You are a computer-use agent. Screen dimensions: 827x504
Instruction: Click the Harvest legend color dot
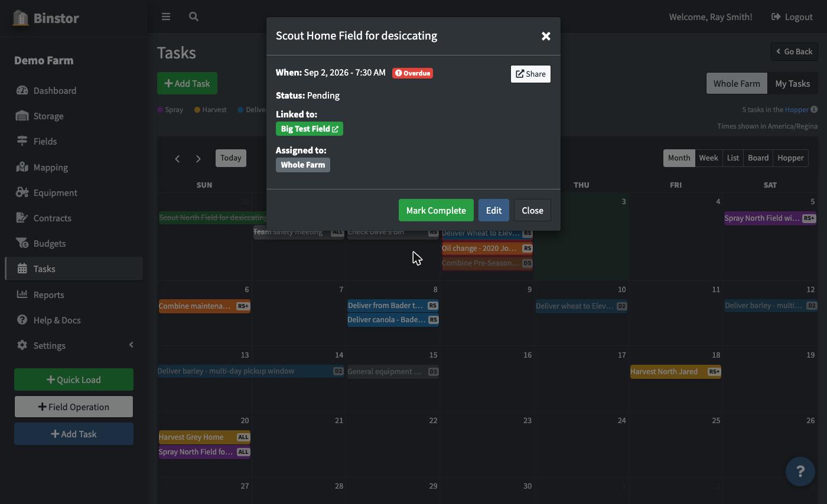[x=197, y=109]
